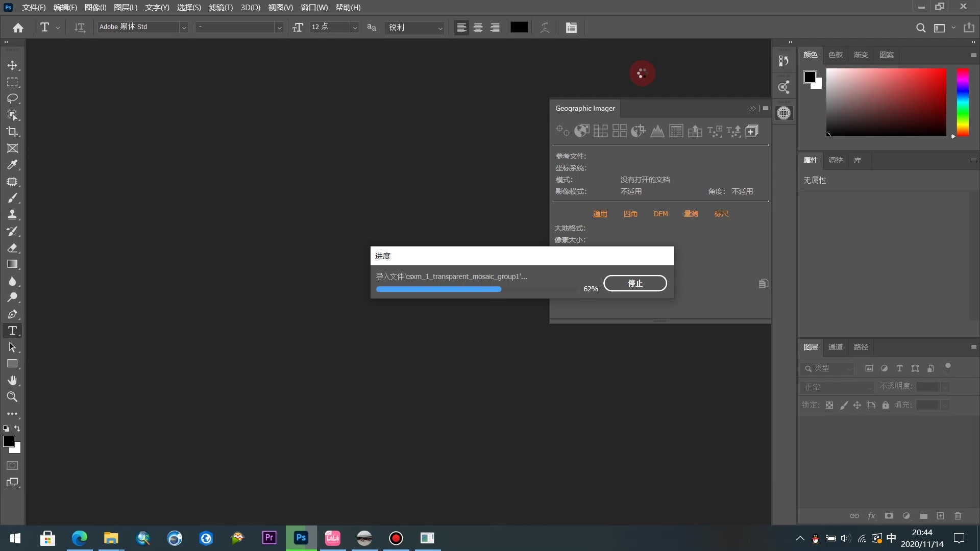Viewport: 980px width, 551px height.
Task: Expand the font size 12 点 dropdown
Action: pyautogui.click(x=355, y=28)
